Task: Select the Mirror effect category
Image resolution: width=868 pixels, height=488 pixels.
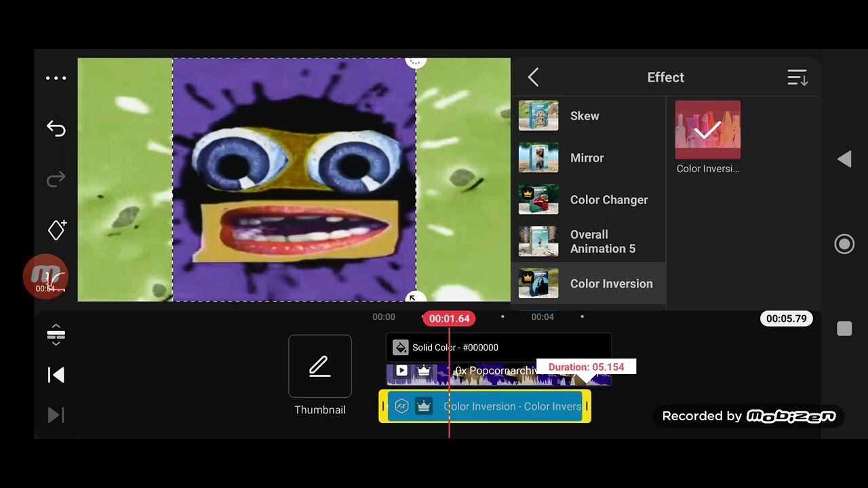Action: point(589,158)
